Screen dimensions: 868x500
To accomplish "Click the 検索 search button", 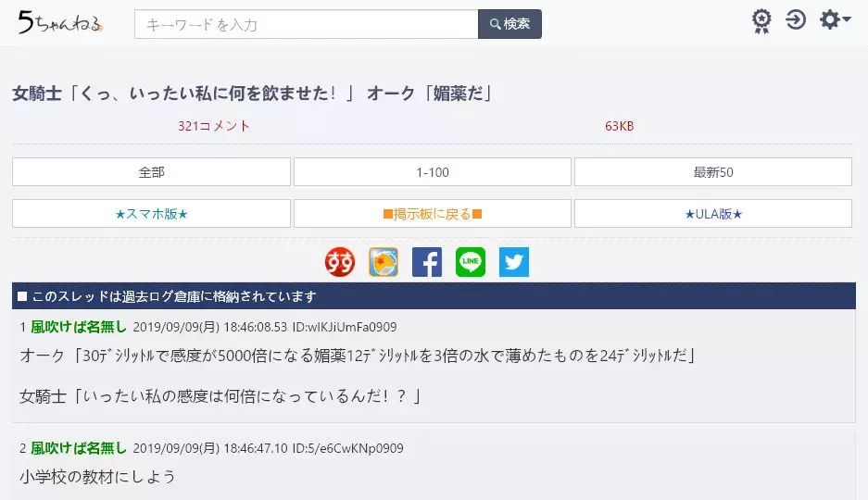I will 509,24.
